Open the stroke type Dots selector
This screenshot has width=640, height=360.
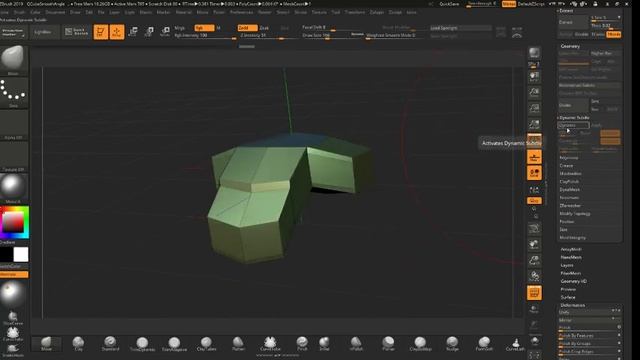click(13, 93)
